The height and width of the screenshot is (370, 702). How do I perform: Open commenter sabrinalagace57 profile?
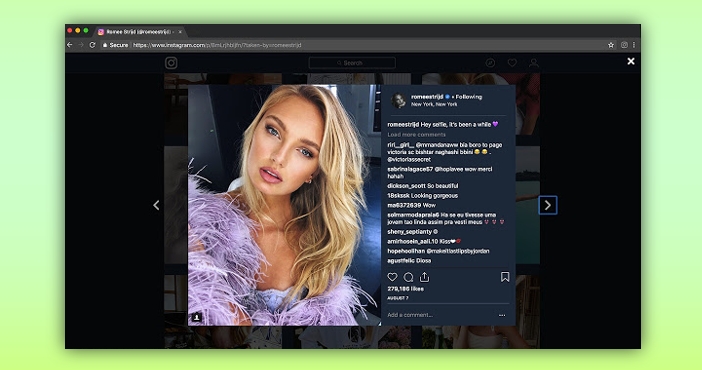[x=410, y=169]
